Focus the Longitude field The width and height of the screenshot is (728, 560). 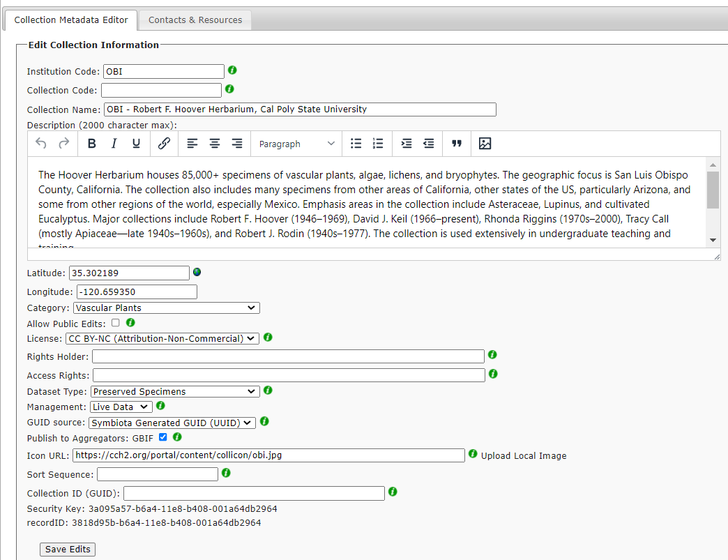[x=137, y=292]
